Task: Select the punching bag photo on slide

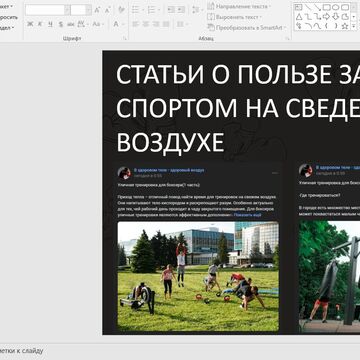Action: pyautogui.click(x=329, y=276)
